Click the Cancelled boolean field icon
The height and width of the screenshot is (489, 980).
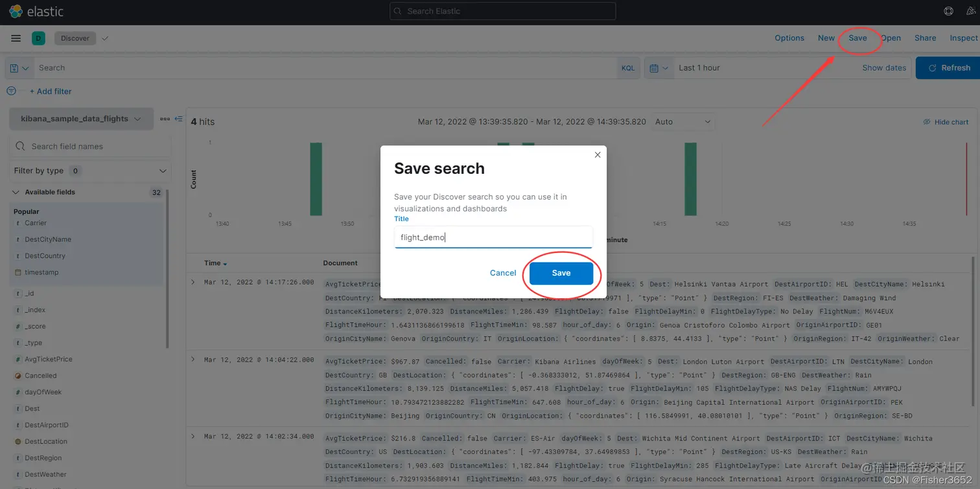coord(18,376)
